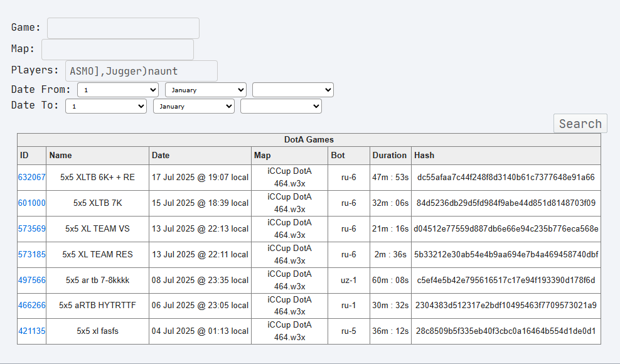Screen dimensions: 620x364
Task: Select game name 5x5 aRTB HYTRTTF
Action: coord(98,306)
